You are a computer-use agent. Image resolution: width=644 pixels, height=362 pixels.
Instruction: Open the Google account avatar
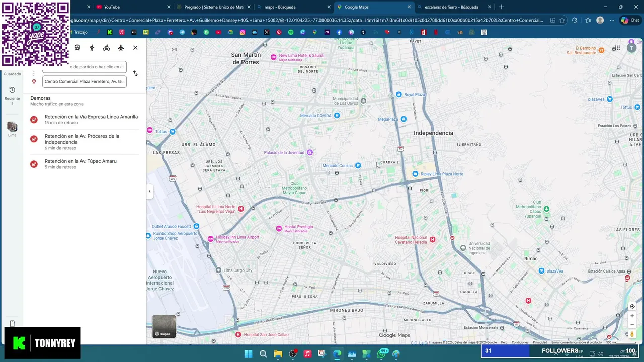[x=631, y=48]
